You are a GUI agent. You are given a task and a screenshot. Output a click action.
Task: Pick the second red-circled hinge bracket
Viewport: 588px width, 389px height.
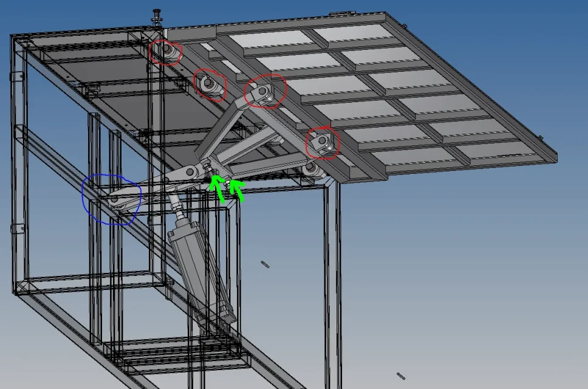pyautogui.click(x=210, y=84)
